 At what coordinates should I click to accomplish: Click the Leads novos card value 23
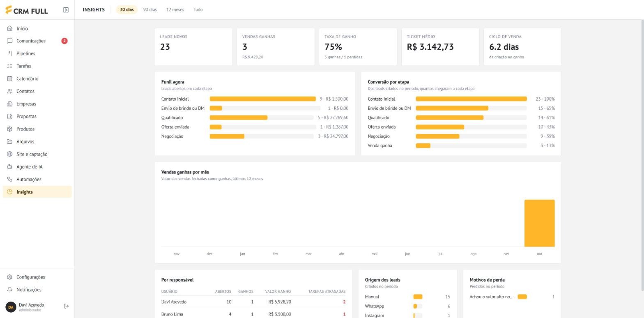point(165,47)
